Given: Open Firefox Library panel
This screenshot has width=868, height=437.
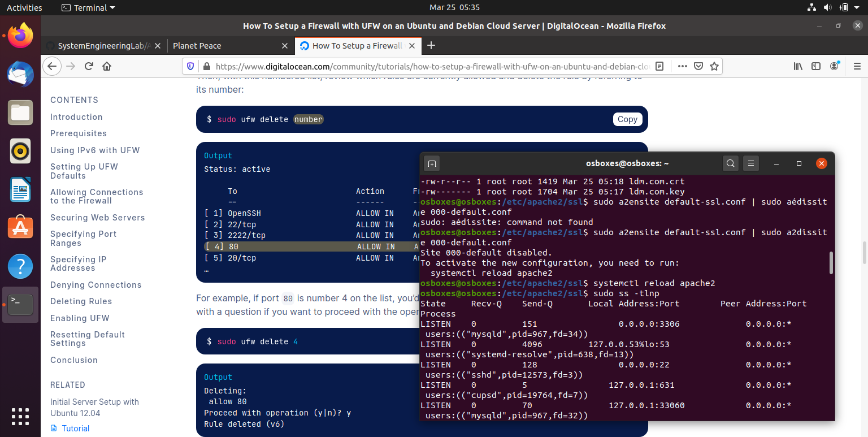Looking at the screenshot, I should (x=798, y=66).
